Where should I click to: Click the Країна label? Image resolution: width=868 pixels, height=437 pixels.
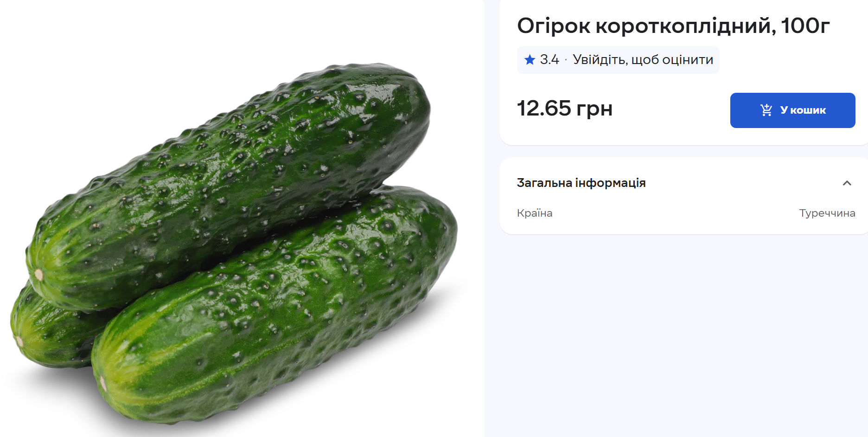(x=534, y=213)
